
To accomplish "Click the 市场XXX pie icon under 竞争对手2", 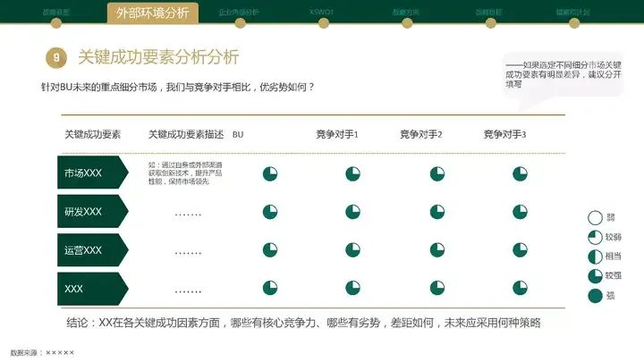I will click(437, 174).
